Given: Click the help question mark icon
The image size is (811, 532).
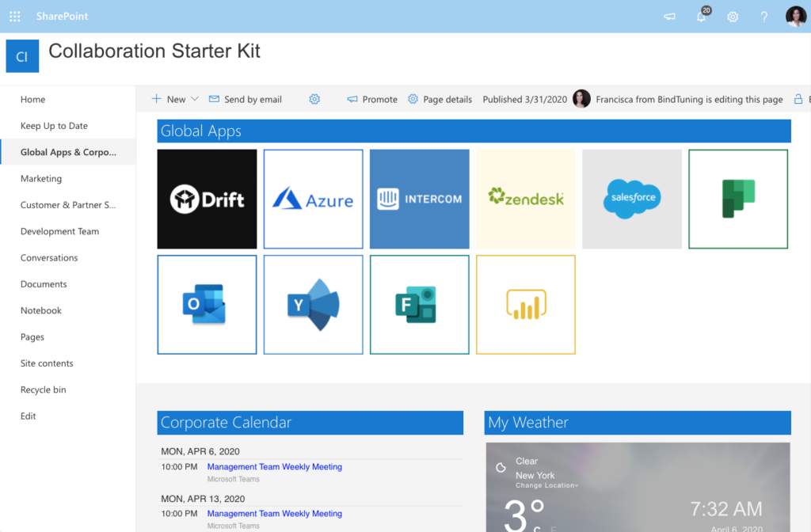Looking at the screenshot, I should pos(764,17).
